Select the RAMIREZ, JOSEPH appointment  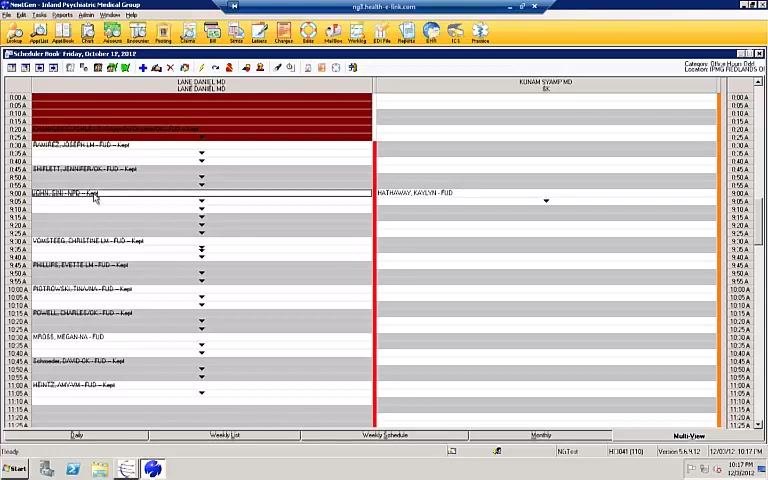(81, 145)
